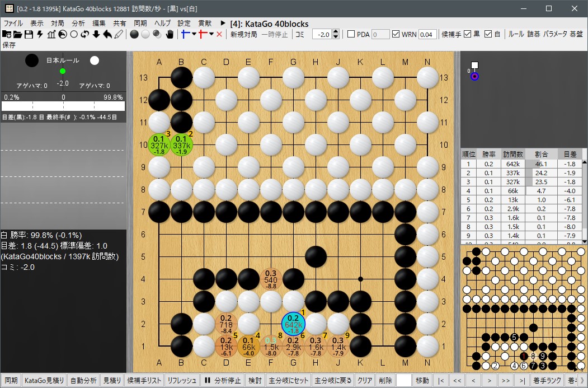The image size is (588, 388).
Task: Select the alternating black-white stones icon
Action: [157, 35]
